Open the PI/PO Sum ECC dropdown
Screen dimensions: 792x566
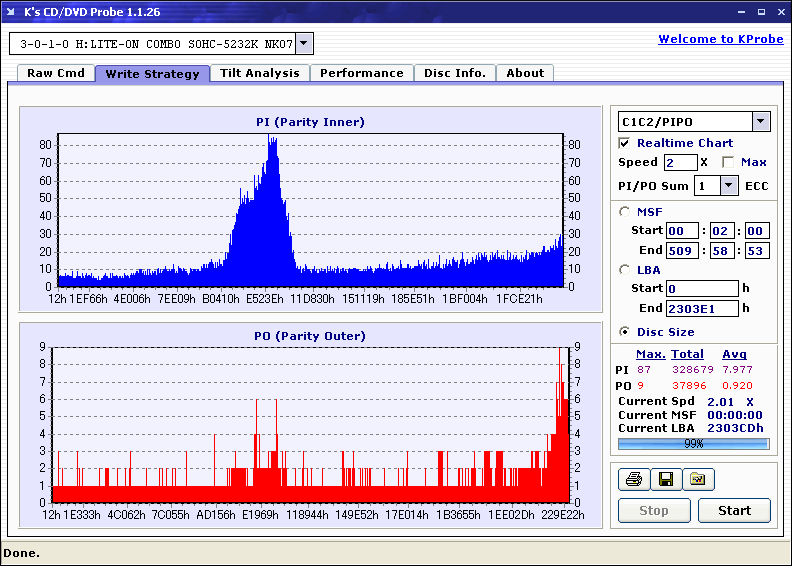point(728,186)
